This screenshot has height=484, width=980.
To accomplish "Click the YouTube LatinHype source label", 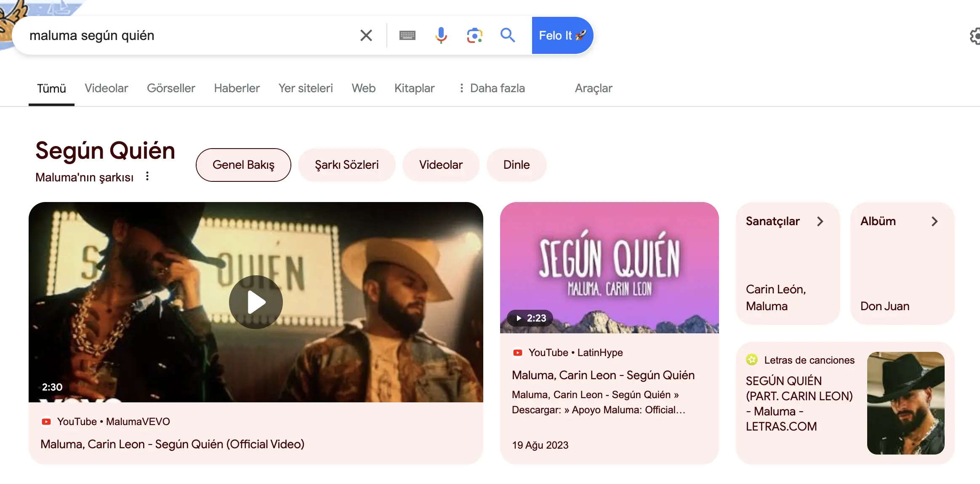I will tap(575, 353).
